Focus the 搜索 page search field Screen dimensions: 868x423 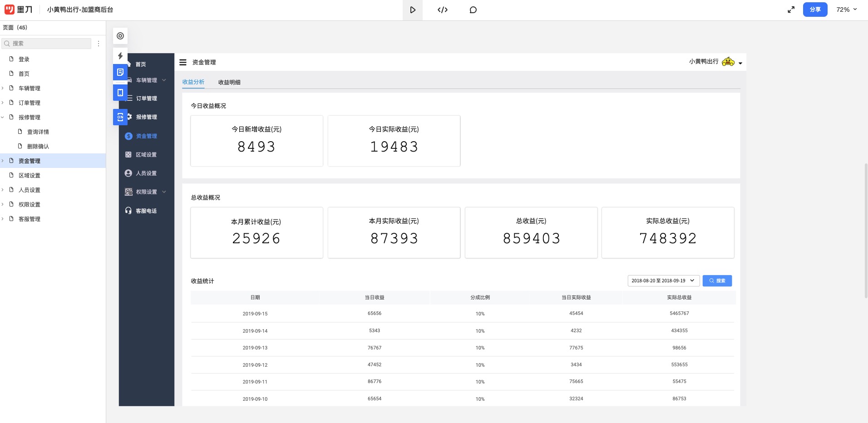coord(47,44)
